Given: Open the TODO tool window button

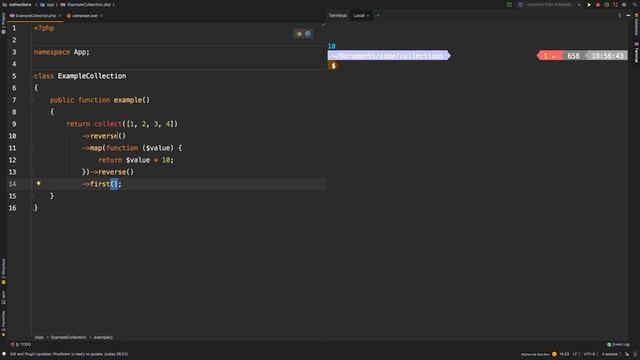Looking at the screenshot, I should (21, 344).
